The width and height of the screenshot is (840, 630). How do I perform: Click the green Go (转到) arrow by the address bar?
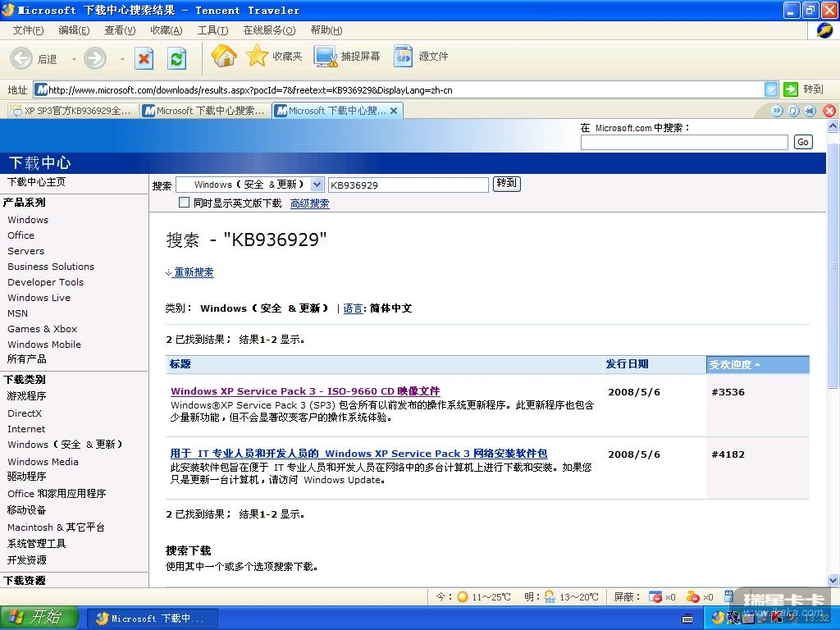(x=791, y=89)
